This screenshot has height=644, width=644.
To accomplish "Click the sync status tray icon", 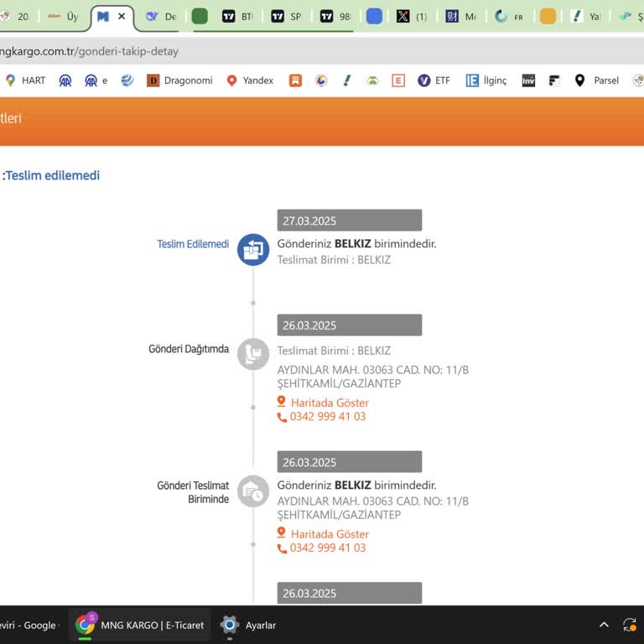I will coord(630,625).
